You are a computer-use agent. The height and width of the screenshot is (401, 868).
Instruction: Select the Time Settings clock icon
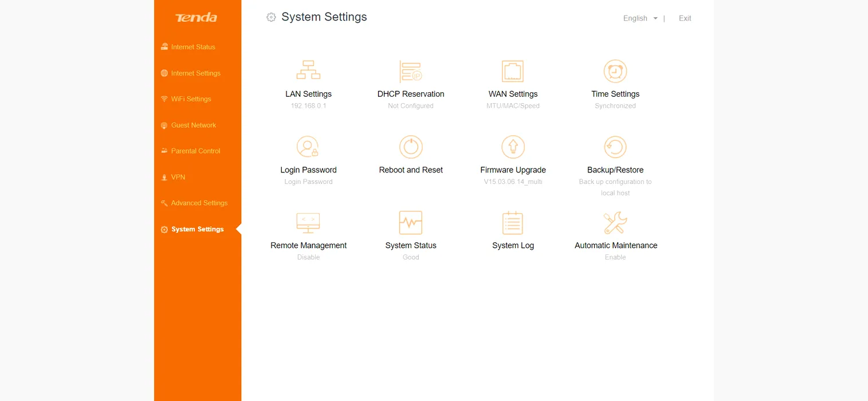(x=615, y=72)
